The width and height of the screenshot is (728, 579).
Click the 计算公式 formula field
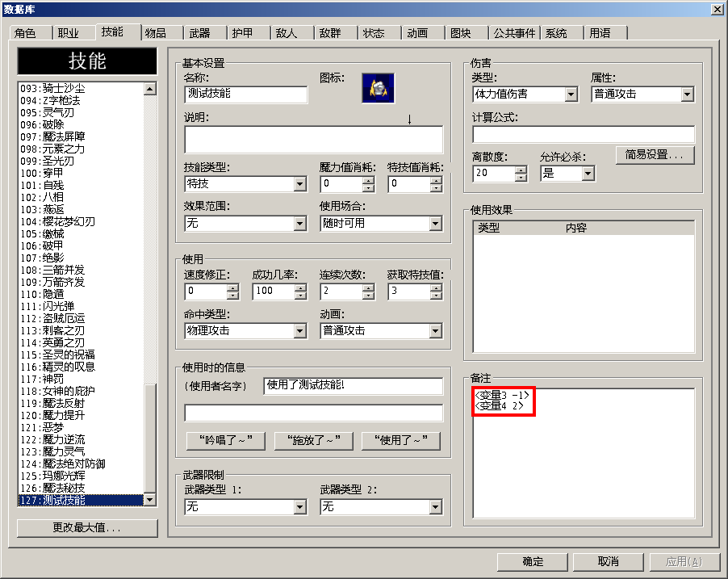tap(584, 134)
